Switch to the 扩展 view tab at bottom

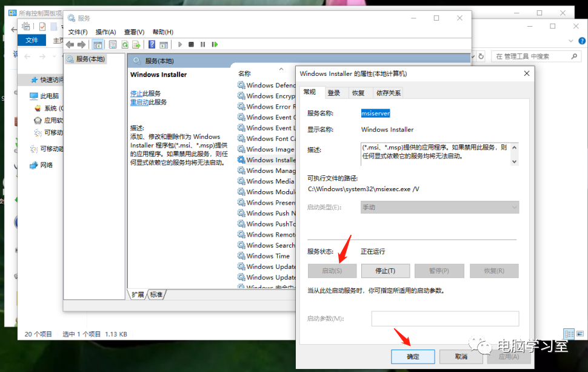tap(138, 295)
